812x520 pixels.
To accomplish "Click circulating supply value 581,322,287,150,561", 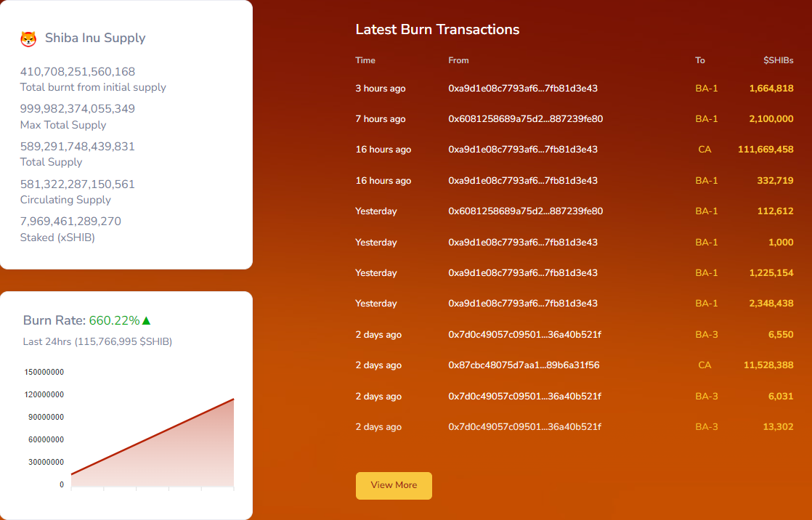I will (x=78, y=184).
